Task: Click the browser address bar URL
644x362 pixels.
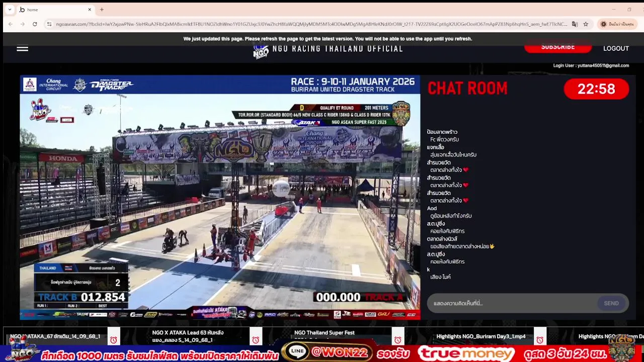Action: pos(311,24)
